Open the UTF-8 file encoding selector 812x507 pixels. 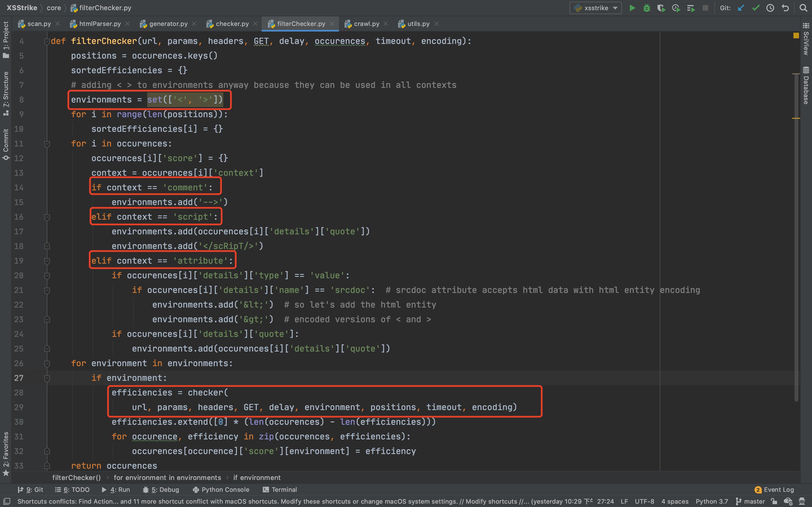(644, 501)
